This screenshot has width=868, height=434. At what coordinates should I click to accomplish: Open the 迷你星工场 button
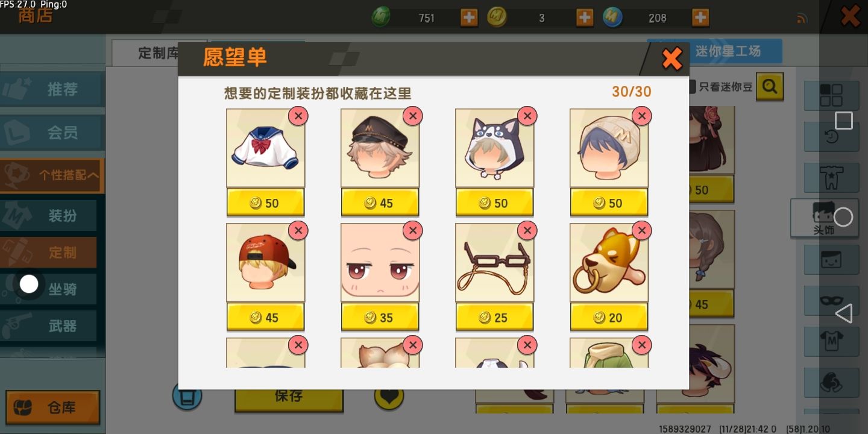coord(728,51)
